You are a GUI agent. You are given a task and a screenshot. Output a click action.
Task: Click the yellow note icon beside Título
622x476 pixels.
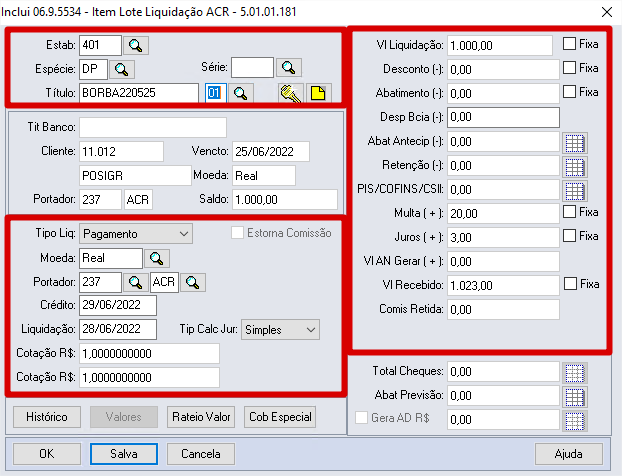coord(318,93)
